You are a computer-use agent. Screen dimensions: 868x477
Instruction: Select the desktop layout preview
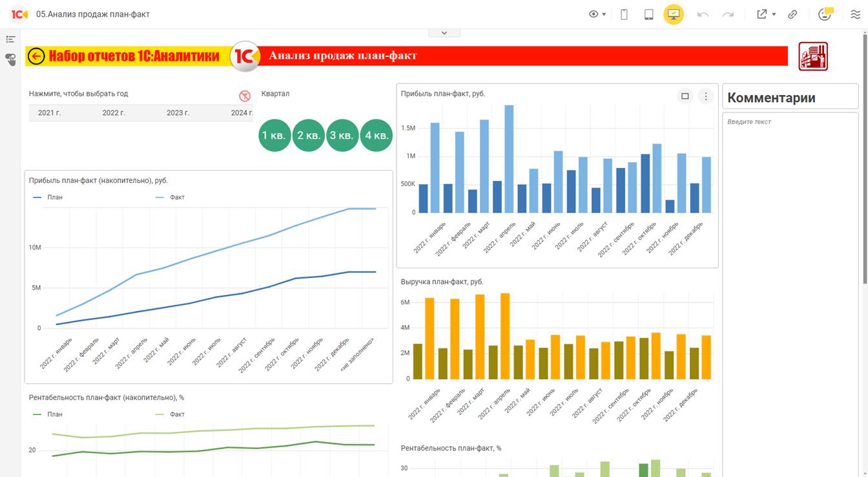674,14
